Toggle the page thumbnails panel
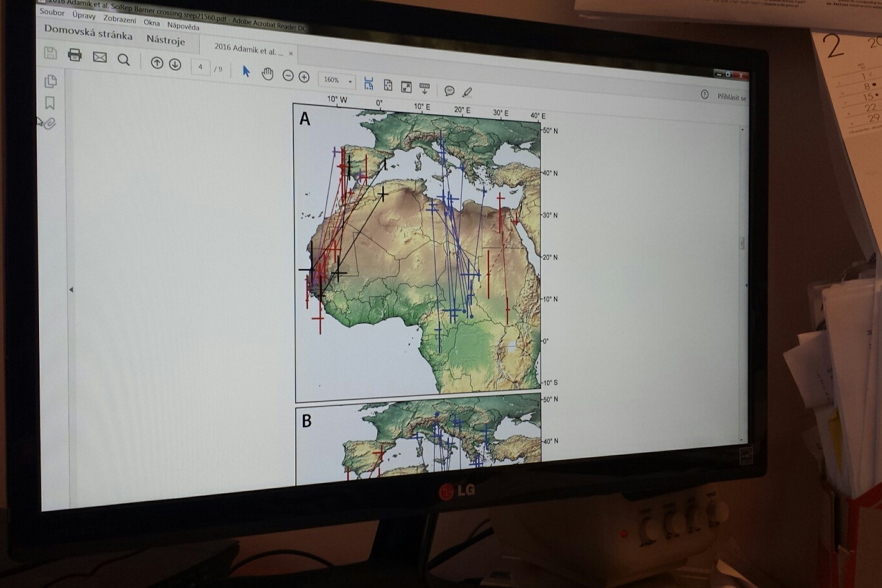 (51, 81)
